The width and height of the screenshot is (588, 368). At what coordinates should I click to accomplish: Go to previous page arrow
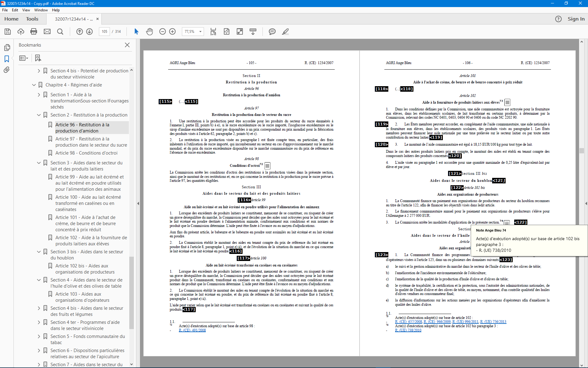tap(80, 32)
